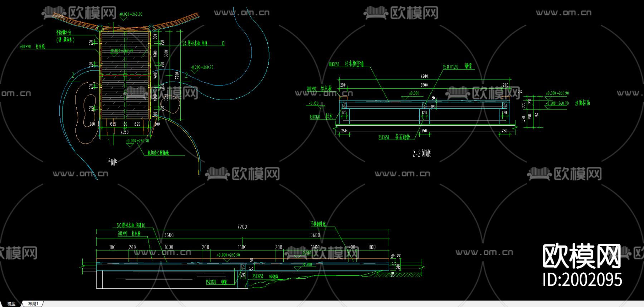
Task: Select the 760 vertical dimension text
Action: click(536, 115)
